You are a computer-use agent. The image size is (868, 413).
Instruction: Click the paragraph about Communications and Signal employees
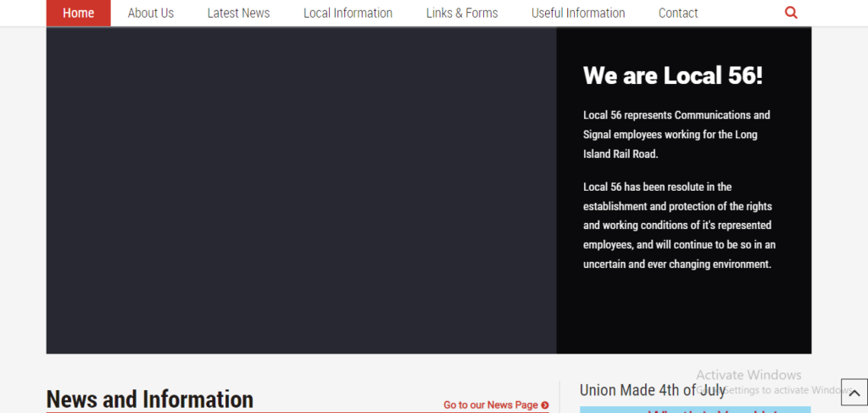click(x=676, y=134)
